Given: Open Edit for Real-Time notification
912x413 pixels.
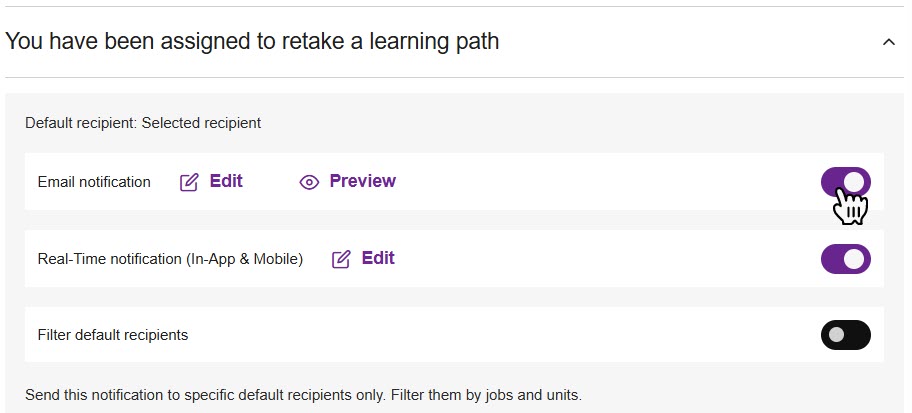Looking at the screenshot, I should point(378,258).
